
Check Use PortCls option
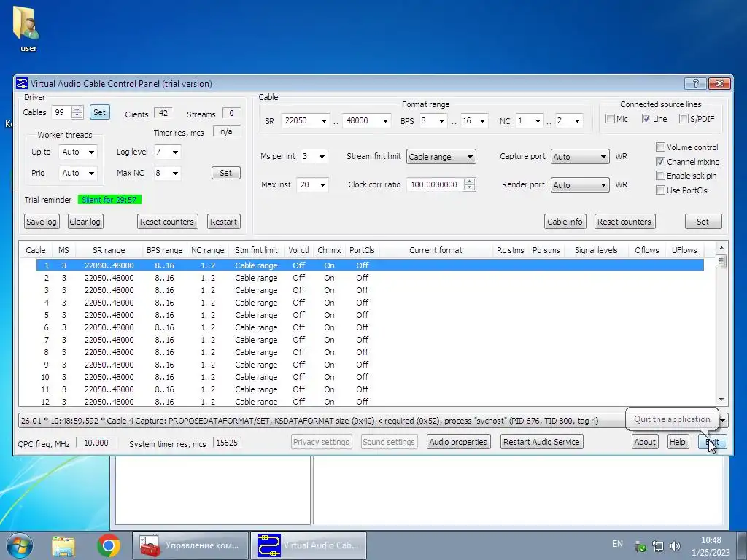click(660, 190)
